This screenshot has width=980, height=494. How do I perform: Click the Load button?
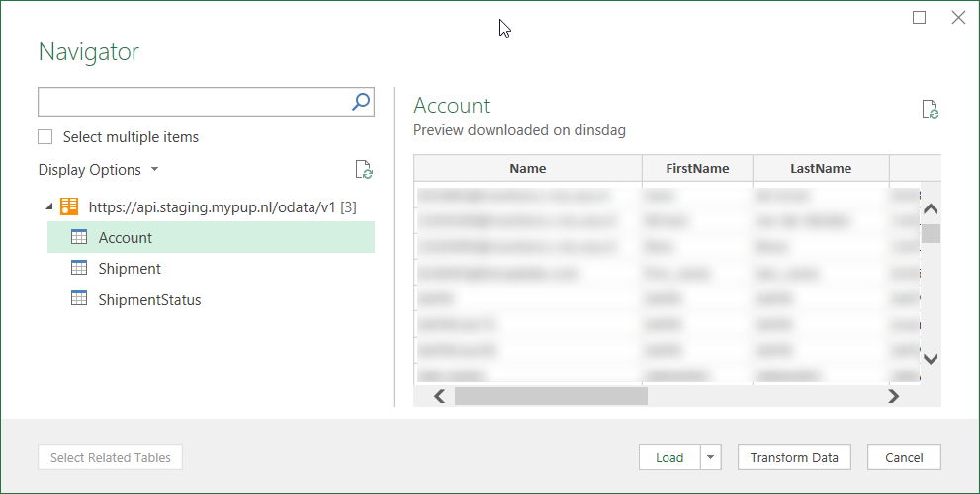click(x=669, y=457)
